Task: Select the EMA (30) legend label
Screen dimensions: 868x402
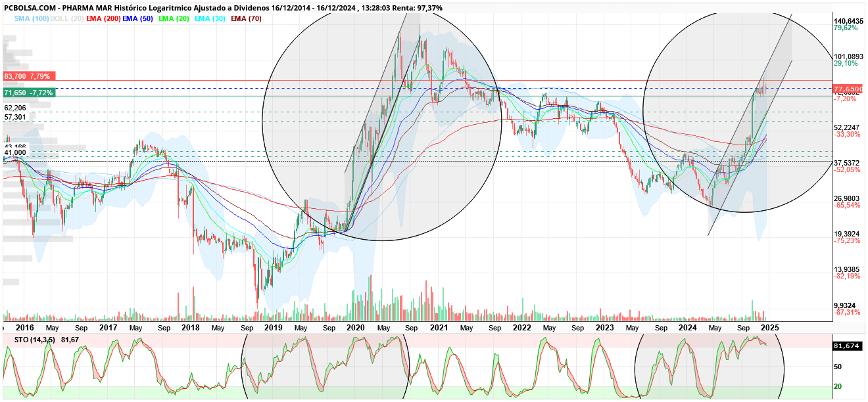Action: tap(210, 18)
